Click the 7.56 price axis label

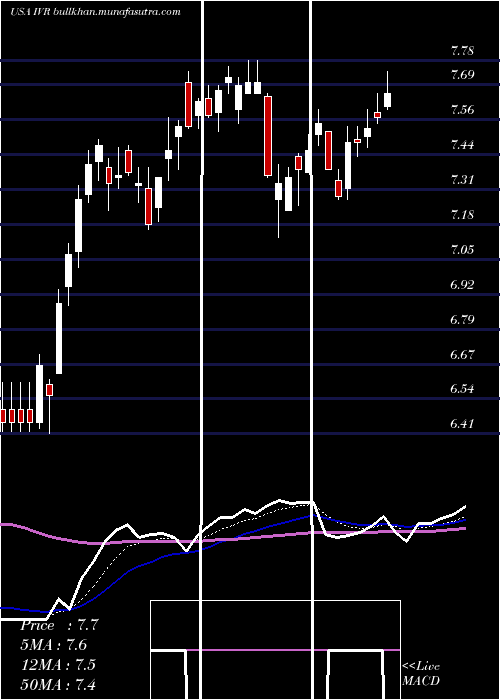click(462, 110)
